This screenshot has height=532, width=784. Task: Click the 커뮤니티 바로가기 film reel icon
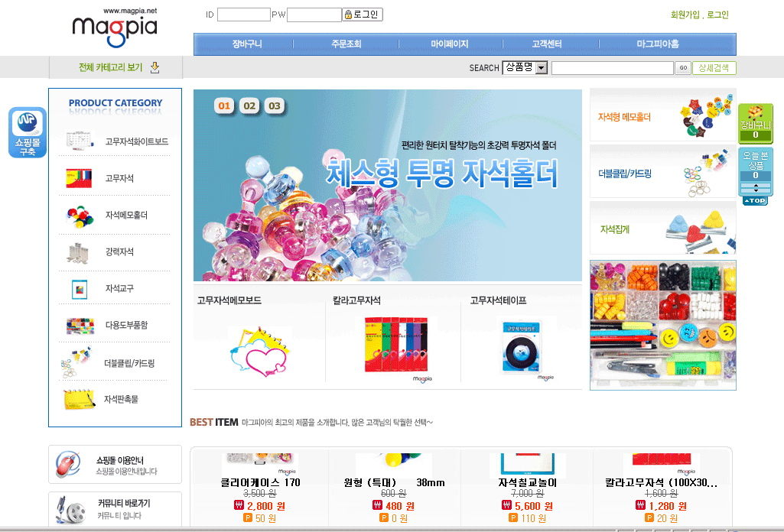click(70, 510)
